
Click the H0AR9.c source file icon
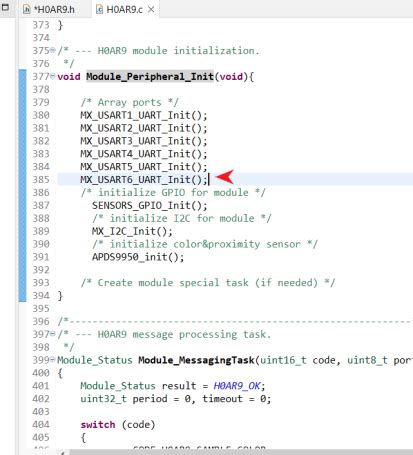tap(99, 9)
